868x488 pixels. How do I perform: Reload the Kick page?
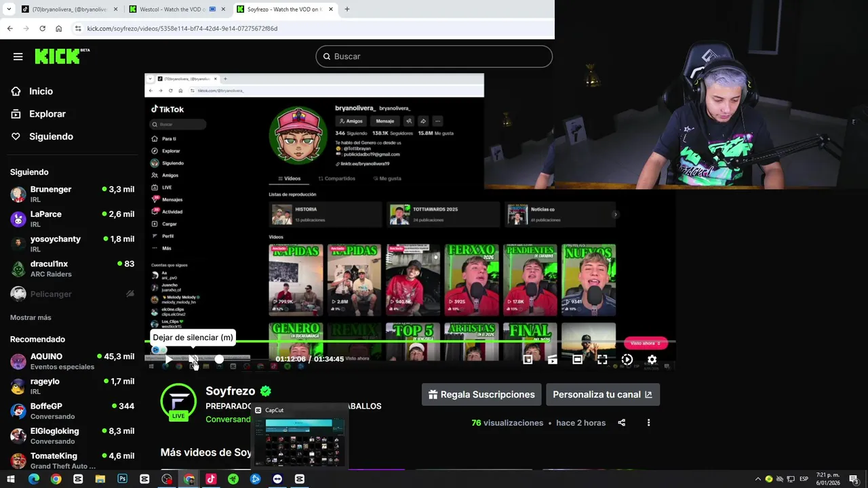(42, 28)
